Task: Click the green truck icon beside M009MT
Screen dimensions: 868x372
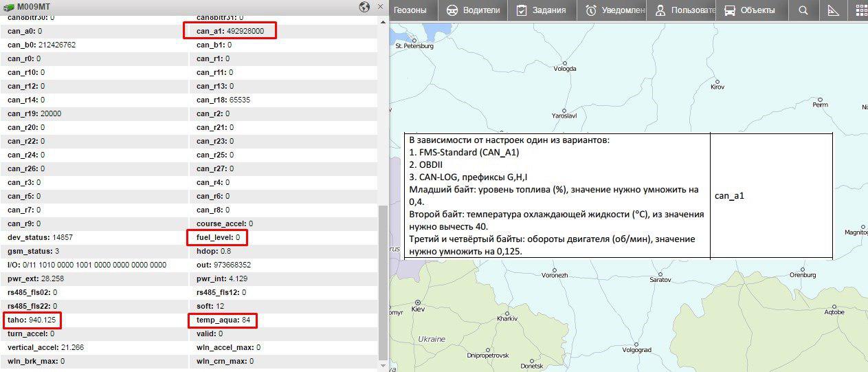Action: click(x=9, y=7)
